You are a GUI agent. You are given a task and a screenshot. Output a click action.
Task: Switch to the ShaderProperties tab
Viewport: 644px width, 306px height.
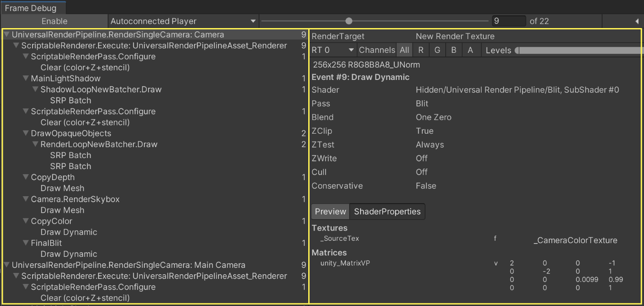(387, 211)
